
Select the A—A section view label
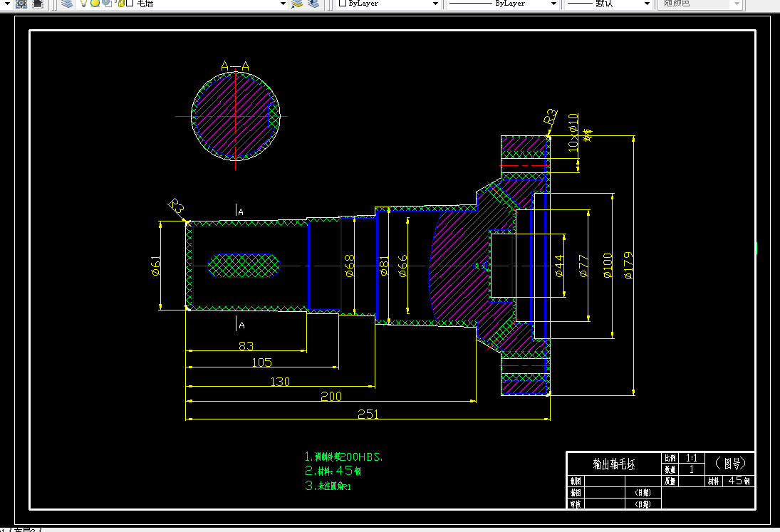click(x=235, y=66)
